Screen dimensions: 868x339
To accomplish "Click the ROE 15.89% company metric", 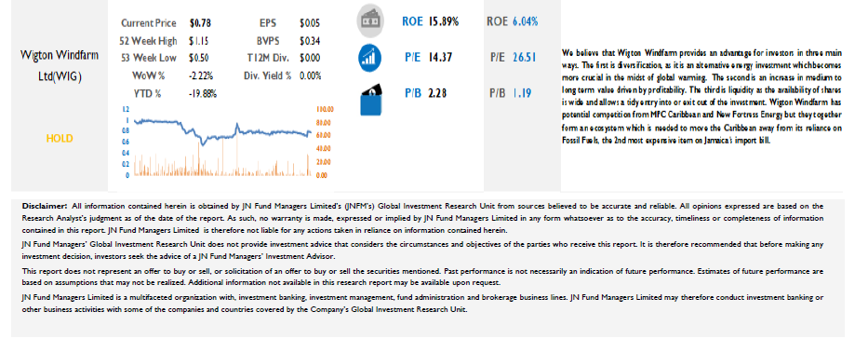I will click(x=430, y=21).
